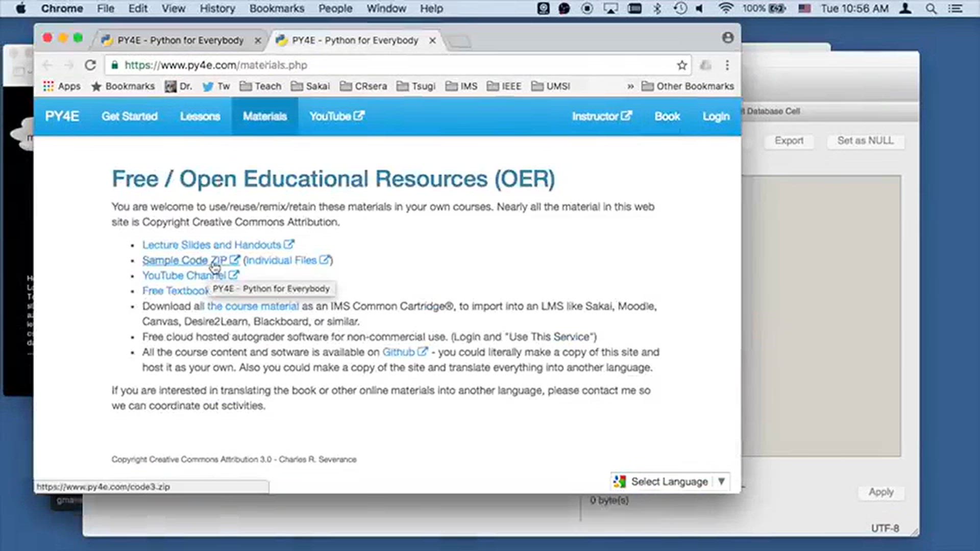
Task: Click the browser forward arrow
Action: pyautogui.click(x=69, y=65)
